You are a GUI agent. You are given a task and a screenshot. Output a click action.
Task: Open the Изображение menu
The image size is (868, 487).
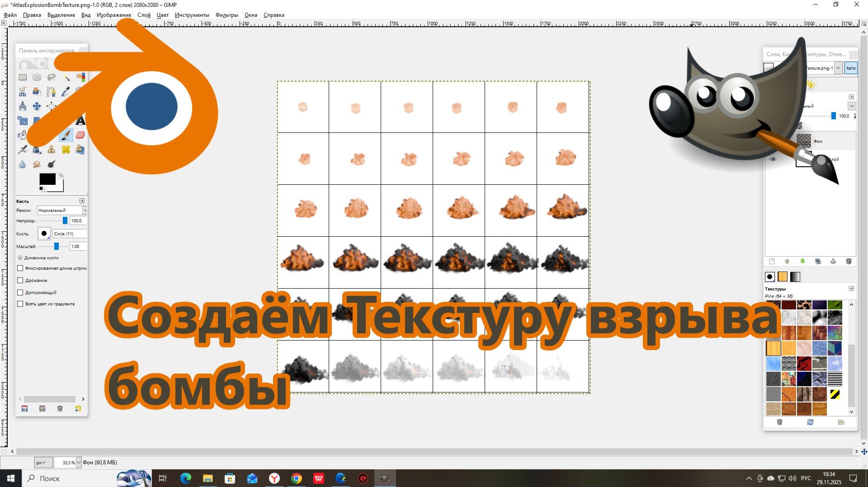[114, 15]
